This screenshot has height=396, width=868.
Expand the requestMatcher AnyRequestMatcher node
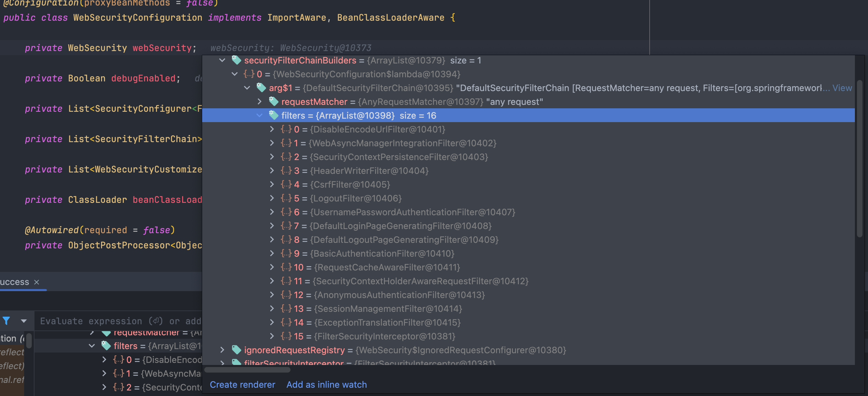click(x=260, y=102)
